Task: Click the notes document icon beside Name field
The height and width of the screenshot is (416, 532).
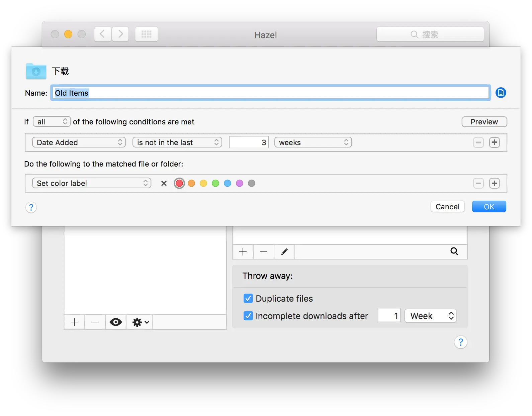Action: tap(501, 93)
